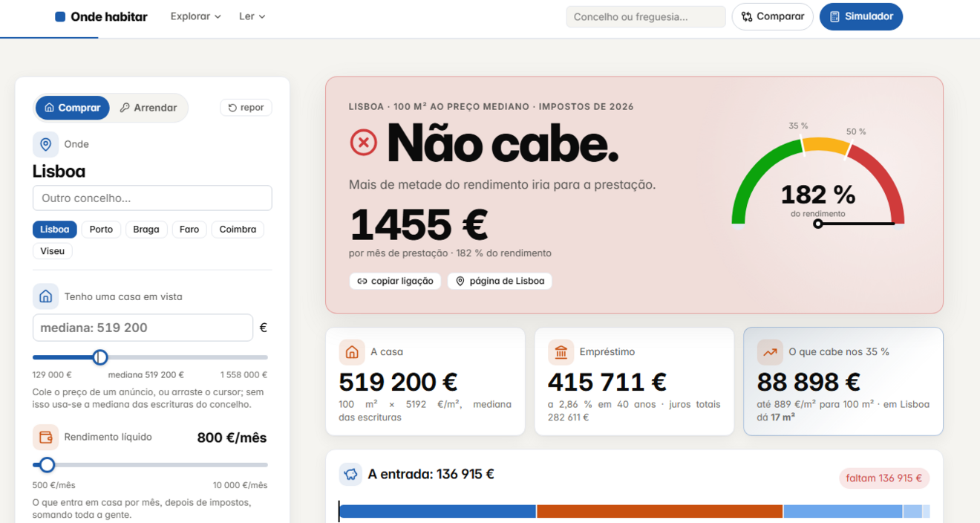Click the trend arrow icon in O que cabe card
980x523 pixels.
click(770, 352)
